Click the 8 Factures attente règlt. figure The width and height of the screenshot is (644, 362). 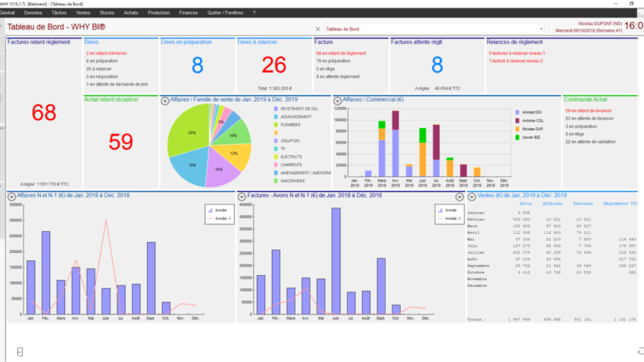click(x=437, y=65)
